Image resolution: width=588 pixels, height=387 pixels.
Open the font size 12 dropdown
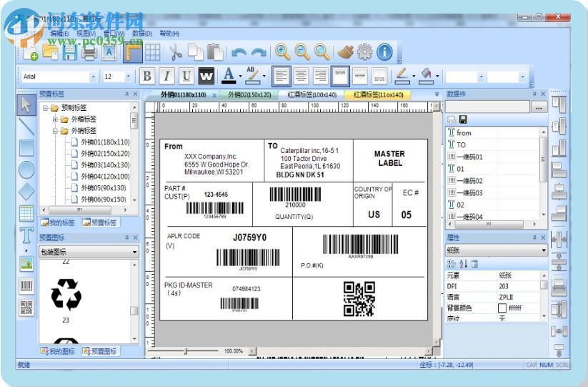(x=129, y=77)
